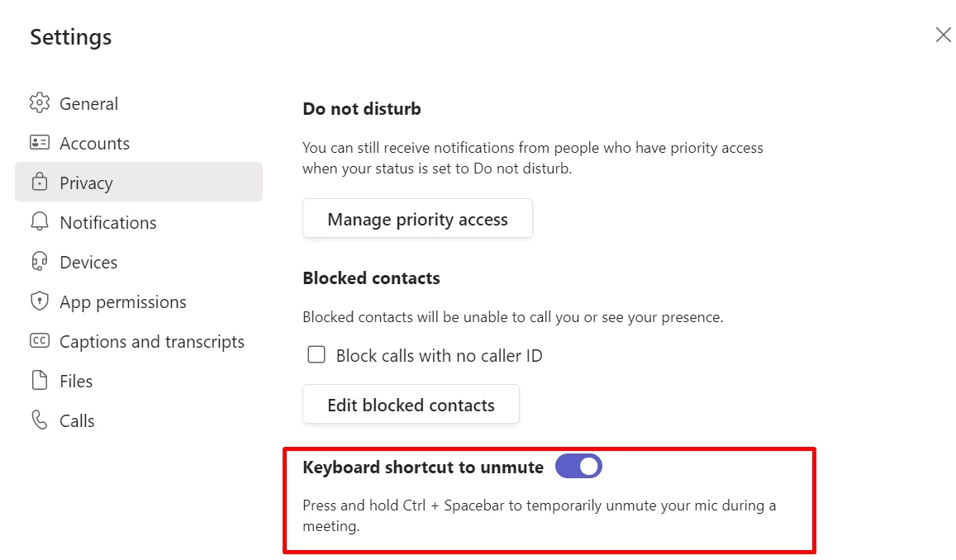Click the padlock icon next to Privacy

(x=39, y=183)
